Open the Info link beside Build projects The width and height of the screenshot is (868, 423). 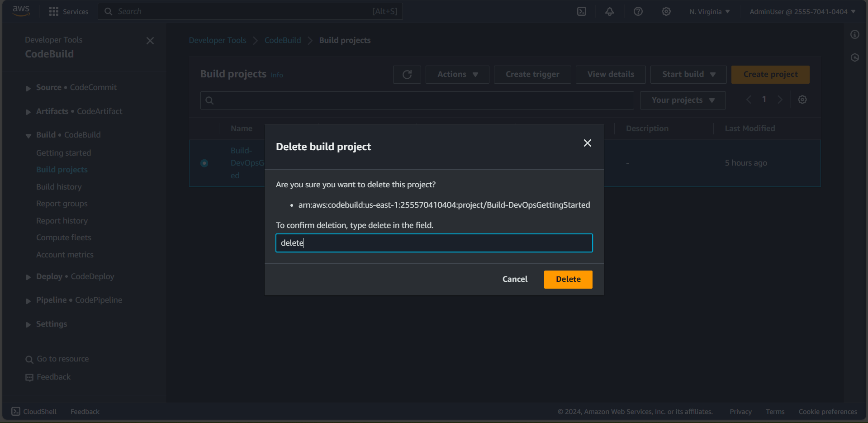point(277,75)
